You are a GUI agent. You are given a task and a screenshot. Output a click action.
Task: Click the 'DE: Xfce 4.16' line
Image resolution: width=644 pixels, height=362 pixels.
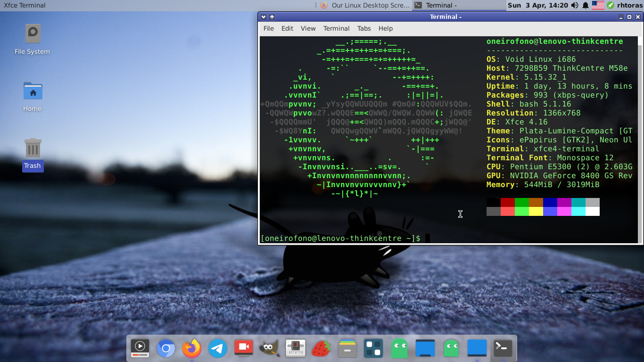pos(517,122)
